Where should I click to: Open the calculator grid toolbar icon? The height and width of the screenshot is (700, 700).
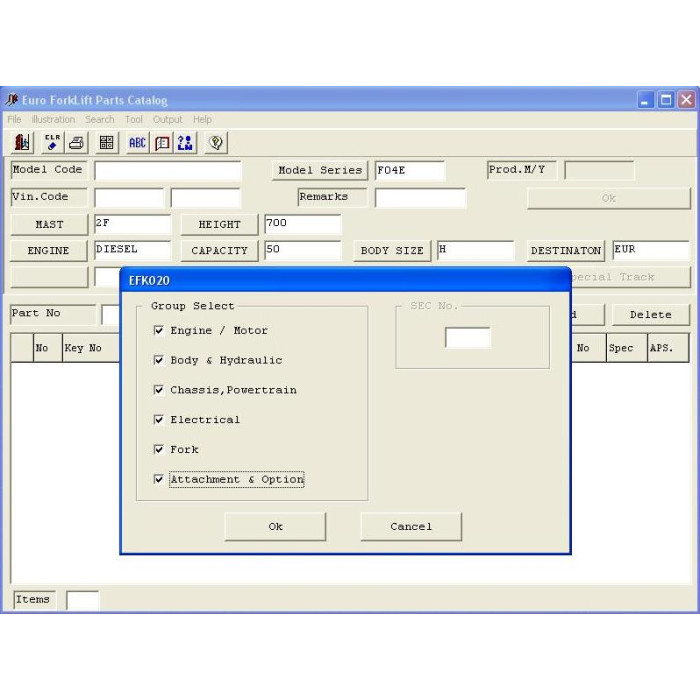107,143
